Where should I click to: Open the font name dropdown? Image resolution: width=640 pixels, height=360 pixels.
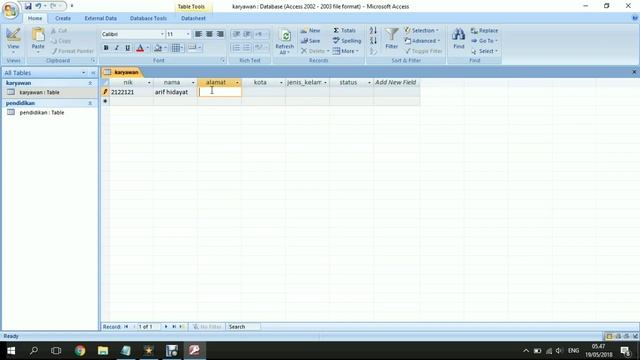[162, 34]
